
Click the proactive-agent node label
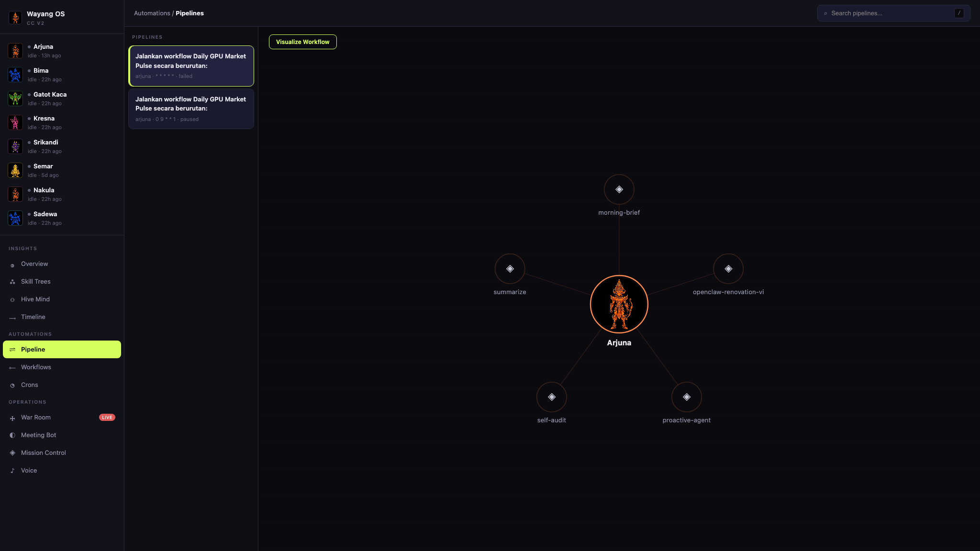[x=687, y=420]
